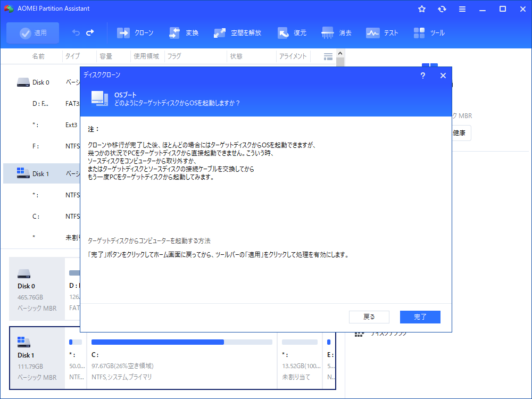
Task: Open the クローン (Clone) tool
Action: click(x=135, y=33)
